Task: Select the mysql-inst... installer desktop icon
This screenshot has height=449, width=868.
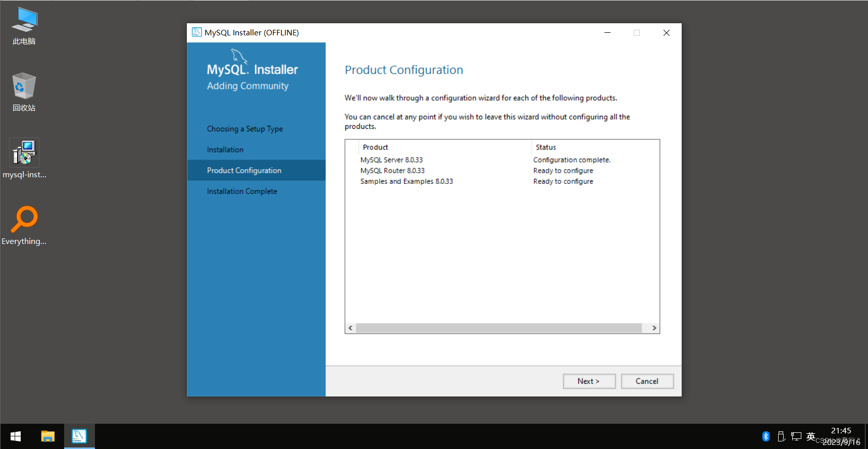Action: point(24,159)
